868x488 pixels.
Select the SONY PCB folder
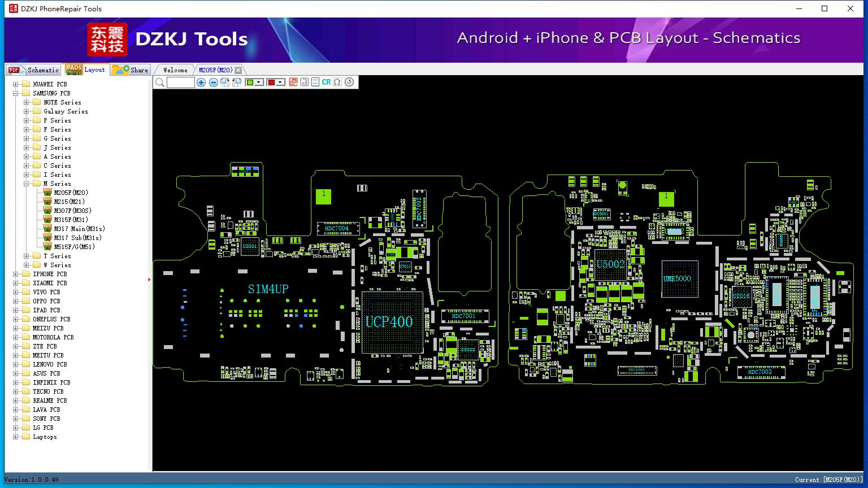click(x=46, y=419)
